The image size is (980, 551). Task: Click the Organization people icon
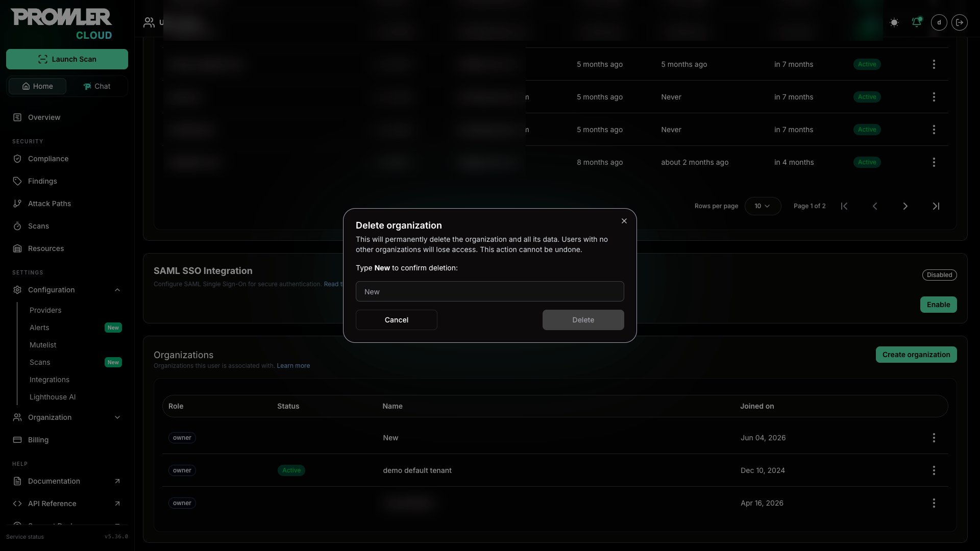point(17,417)
